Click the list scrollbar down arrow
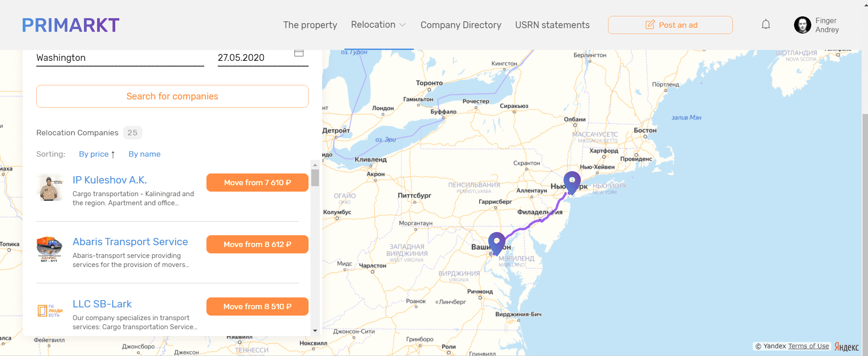Screen dimensions: 868x356 tap(315, 331)
